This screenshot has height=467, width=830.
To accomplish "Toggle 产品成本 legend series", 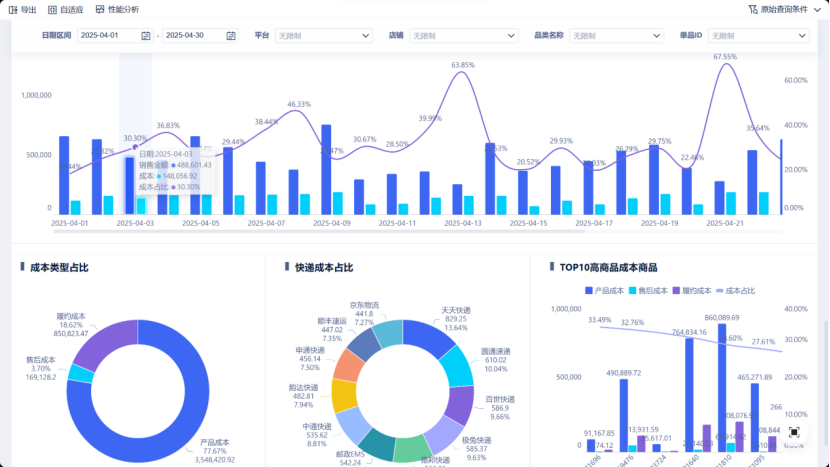I will coord(604,291).
